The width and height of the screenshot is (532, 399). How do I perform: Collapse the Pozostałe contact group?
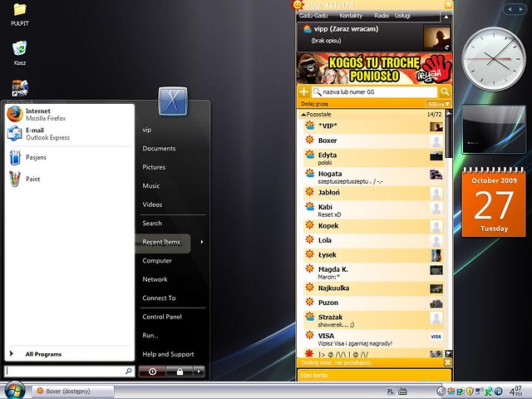click(303, 115)
